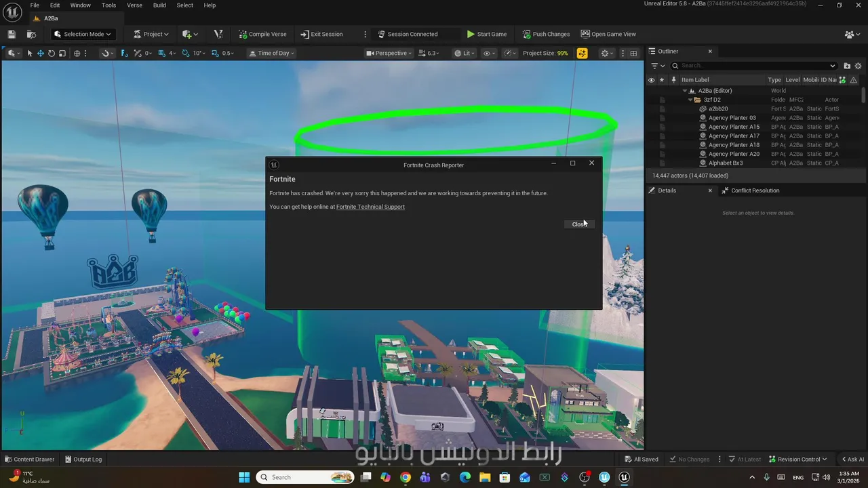Choose the translate move tool
Image resolution: width=868 pixels, height=488 pixels.
click(41, 53)
